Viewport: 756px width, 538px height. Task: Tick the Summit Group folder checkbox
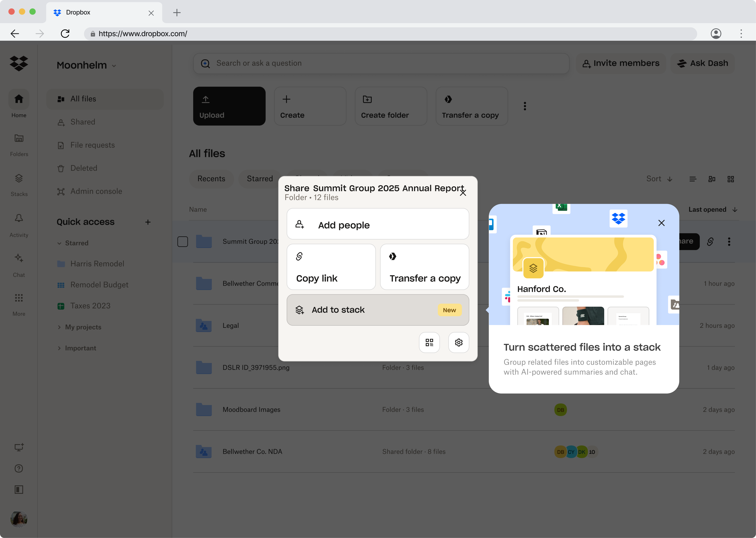(183, 241)
